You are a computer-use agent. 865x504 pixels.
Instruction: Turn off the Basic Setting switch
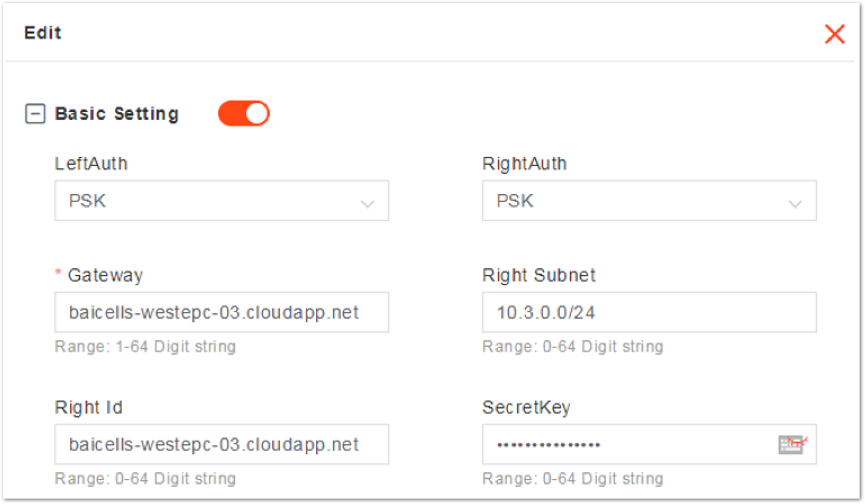(243, 114)
